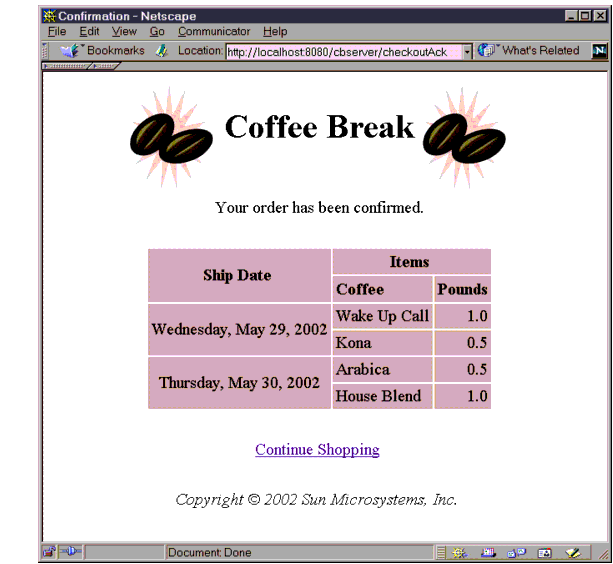Close the Netscape Confirmation window

coord(600,16)
